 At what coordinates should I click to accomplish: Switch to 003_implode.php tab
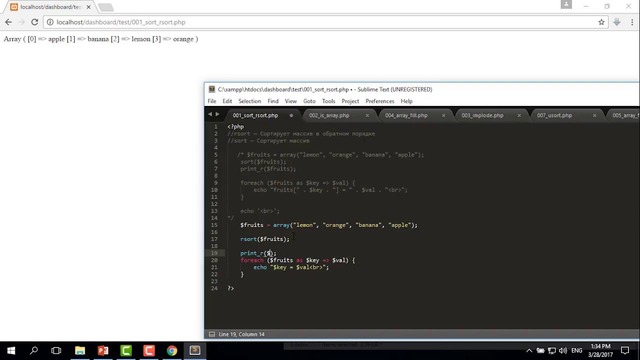point(482,116)
